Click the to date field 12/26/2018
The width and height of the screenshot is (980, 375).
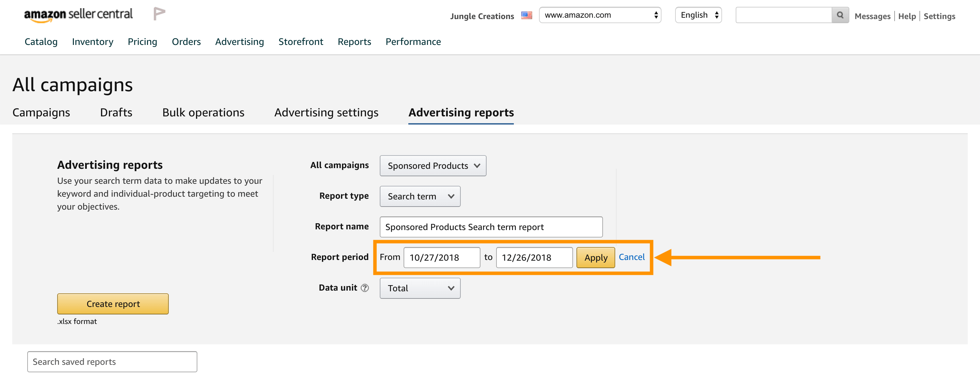point(534,258)
